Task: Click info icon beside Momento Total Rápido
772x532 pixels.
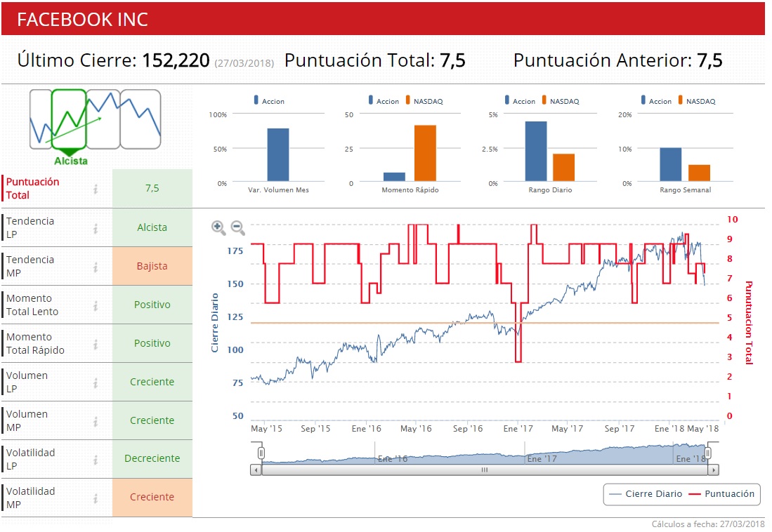Action: coord(96,344)
